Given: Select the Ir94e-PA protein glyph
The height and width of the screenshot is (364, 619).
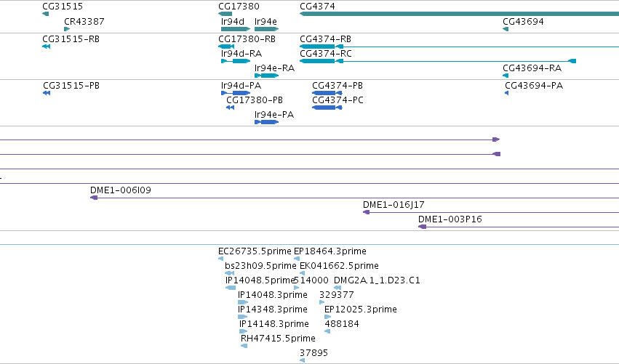Looking at the screenshot, I should pyautogui.click(x=266, y=122).
